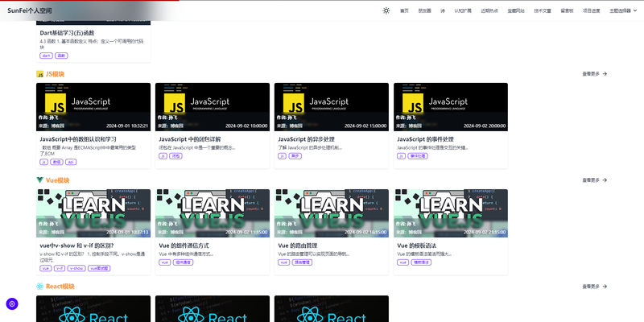The height and width of the screenshot is (322, 644).
Task: Click the api tag
Action: pos(71,162)
